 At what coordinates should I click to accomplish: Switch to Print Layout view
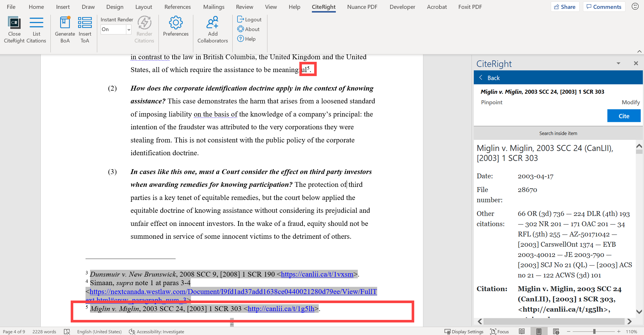[539, 332]
